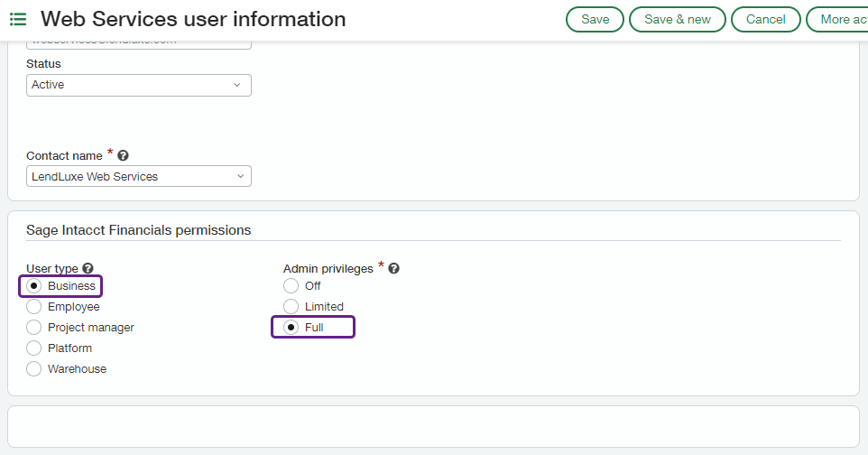Cancel editing the user information
This screenshot has width=868, height=455.
coord(765,19)
